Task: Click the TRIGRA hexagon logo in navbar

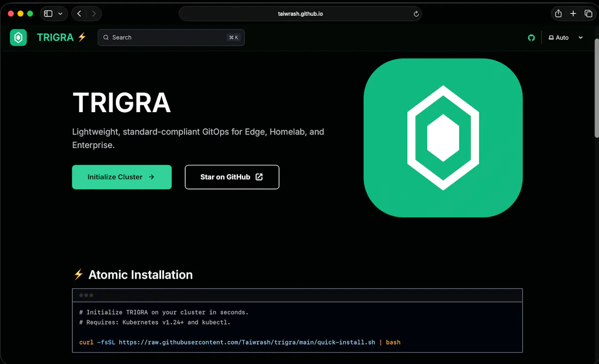Action: (x=18, y=37)
